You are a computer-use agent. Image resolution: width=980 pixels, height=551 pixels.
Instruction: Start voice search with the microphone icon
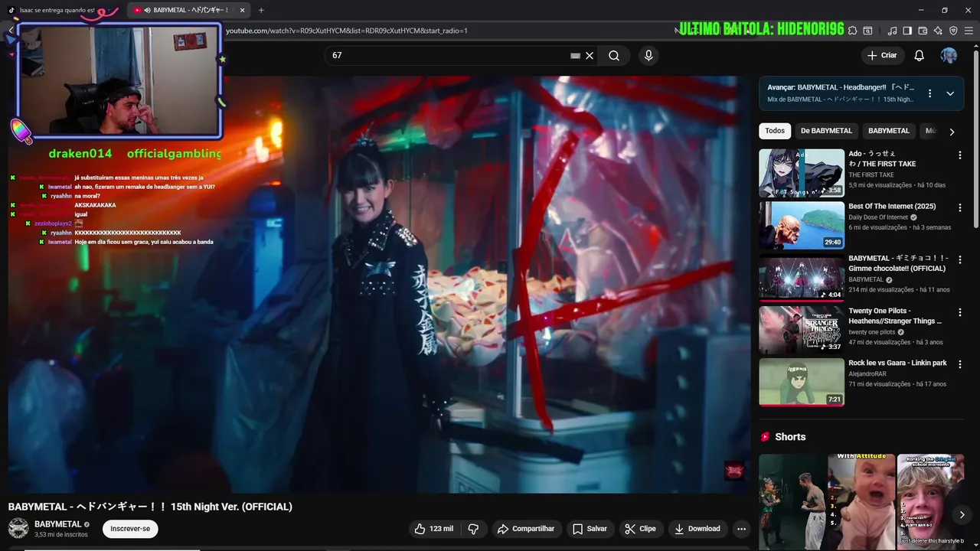648,56
